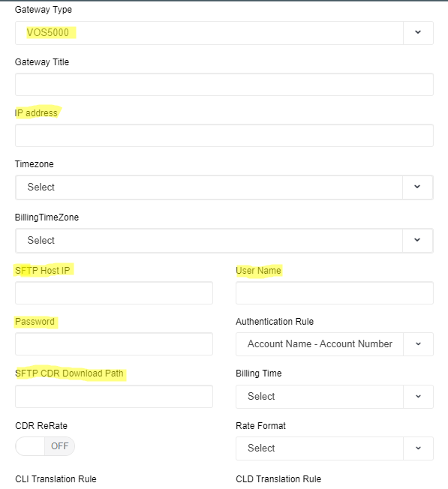448x489 pixels.
Task: Toggle the CDR ReRate switch on
Action: 45,446
